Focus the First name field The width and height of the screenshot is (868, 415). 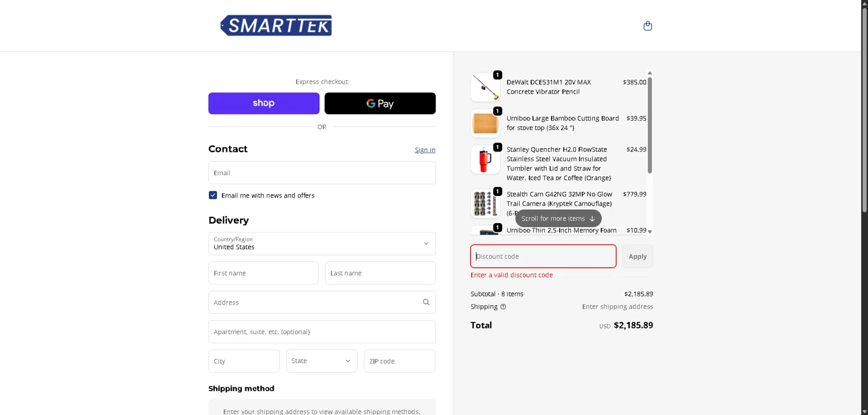[263, 273]
